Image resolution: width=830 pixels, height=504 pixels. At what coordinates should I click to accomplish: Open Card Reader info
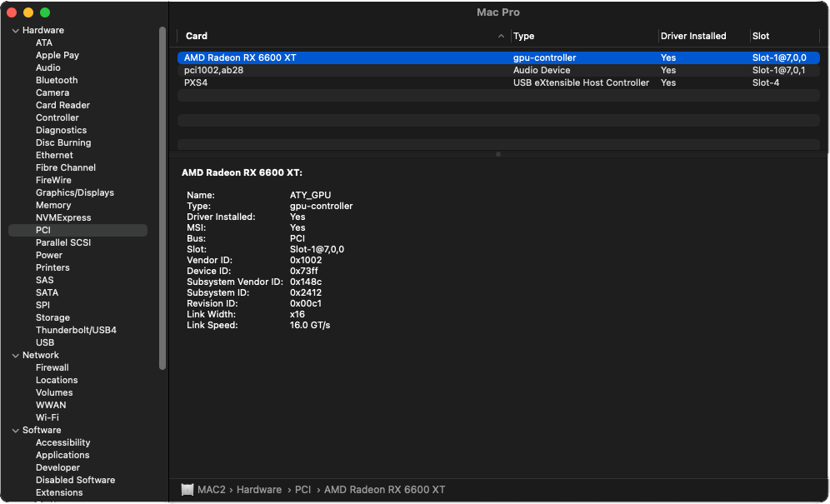pos(63,105)
